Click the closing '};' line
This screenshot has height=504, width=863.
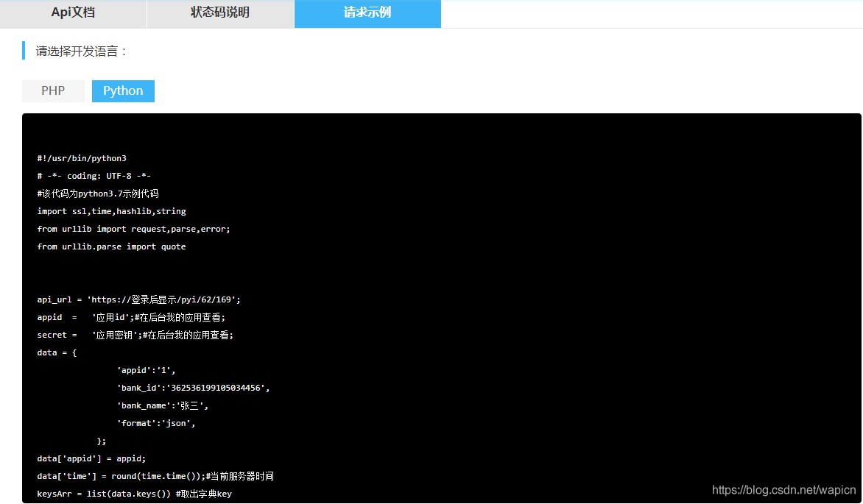click(102, 441)
